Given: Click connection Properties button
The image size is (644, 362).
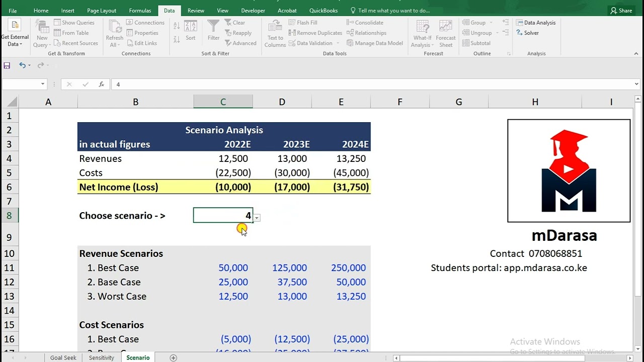Looking at the screenshot, I should pyautogui.click(x=142, y=33).
